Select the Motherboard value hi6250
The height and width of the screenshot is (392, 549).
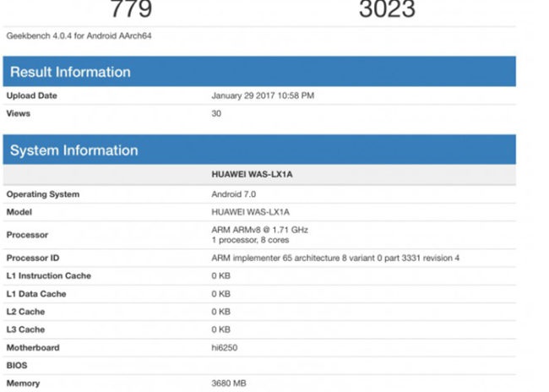click(225, 347)
